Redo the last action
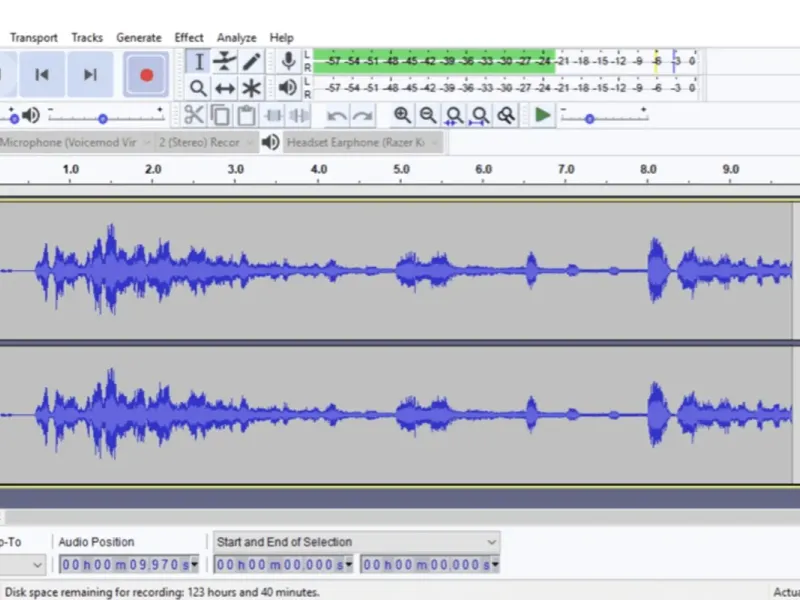800x600 pixels. [x=363, y=116]
